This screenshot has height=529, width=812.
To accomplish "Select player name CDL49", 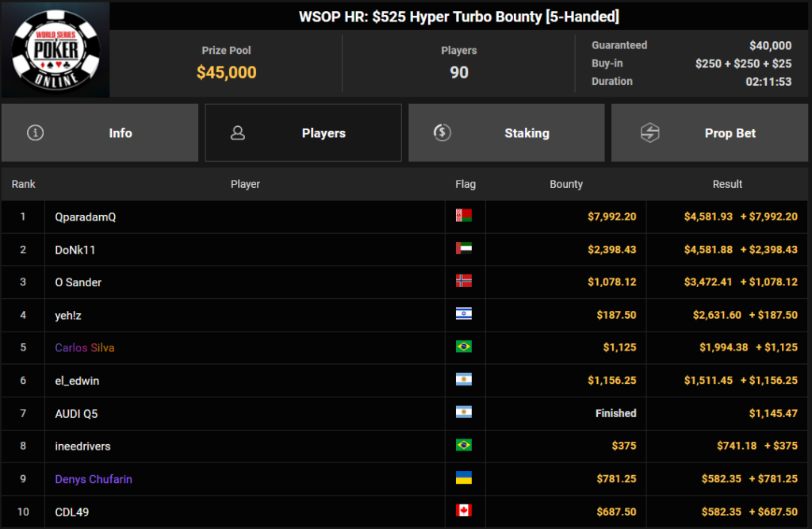I will pyautogui.click(x=72, y=512).
